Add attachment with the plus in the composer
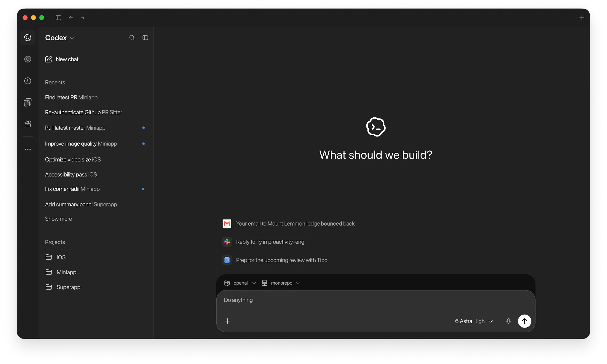607x364 pixels. 227,321
